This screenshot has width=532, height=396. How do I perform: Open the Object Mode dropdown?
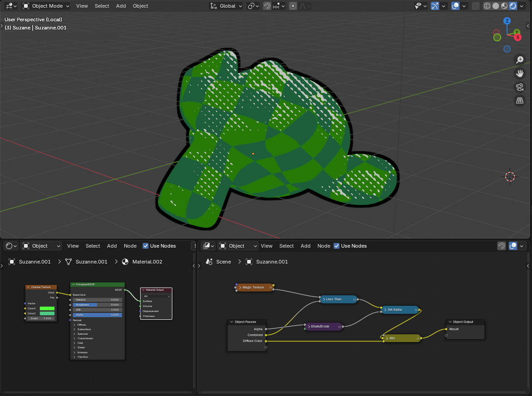click(x=46, y=6)
